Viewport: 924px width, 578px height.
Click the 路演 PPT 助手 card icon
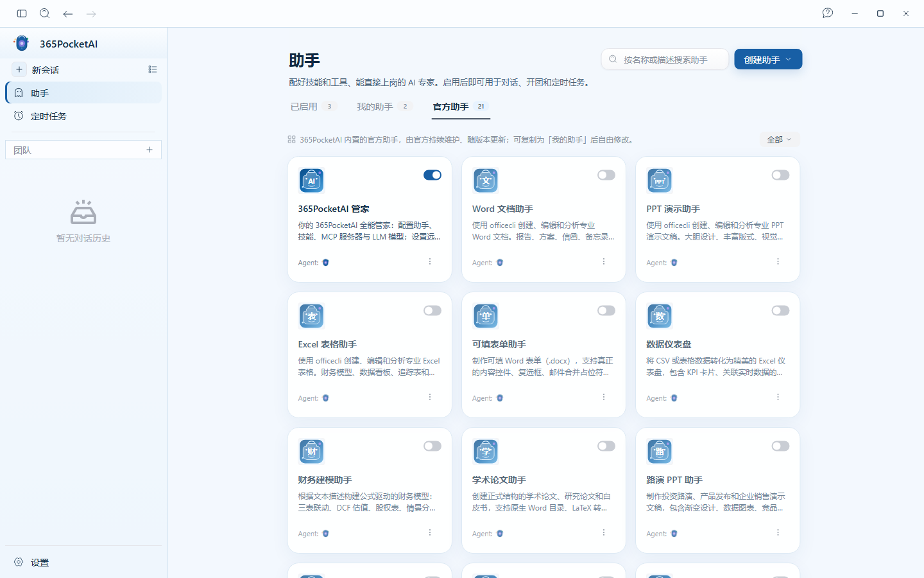[x=660, y=451]
